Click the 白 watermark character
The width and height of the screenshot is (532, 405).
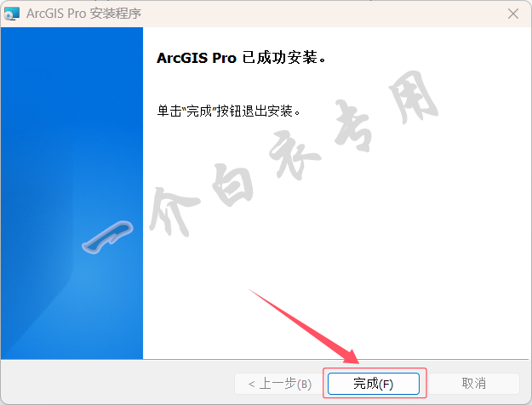pos(232,185)
